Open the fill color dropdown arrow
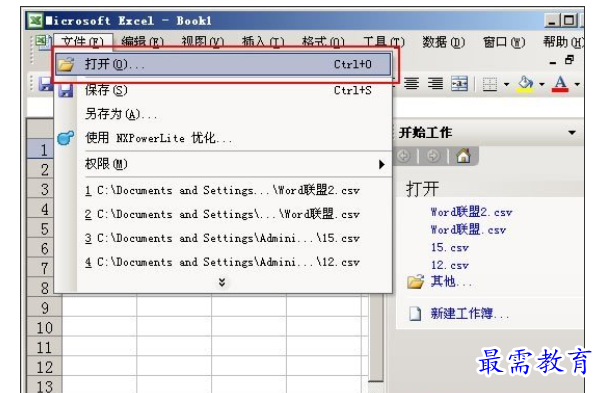 542,84
